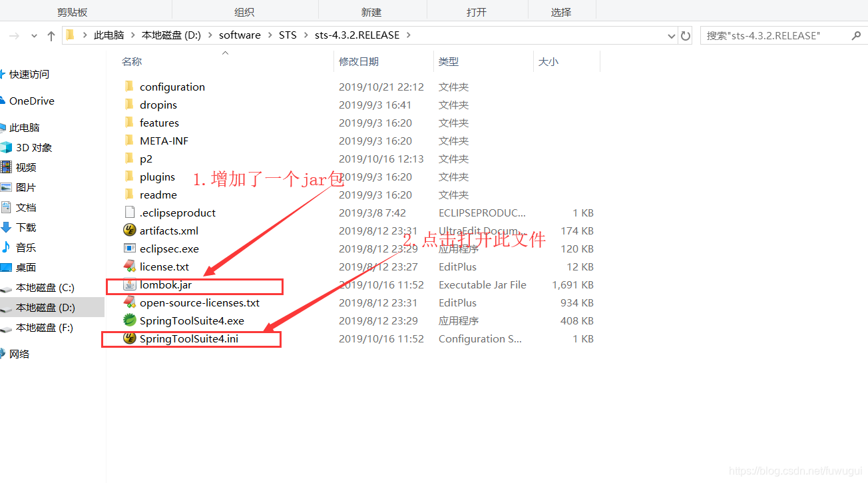
Task: Refresh the current folder view
Action: point(686,35)
